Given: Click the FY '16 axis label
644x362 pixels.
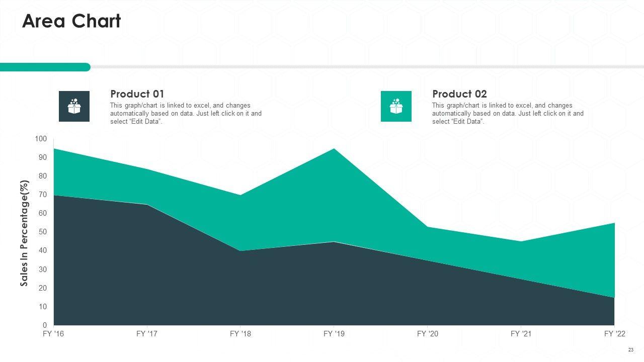Looking at the screenshot, I should (x=54, y=334).
